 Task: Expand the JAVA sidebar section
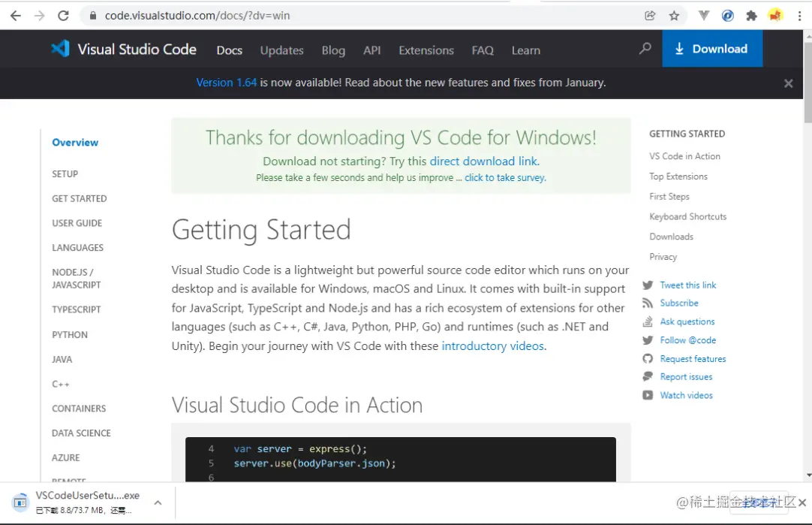pos(62,359)
